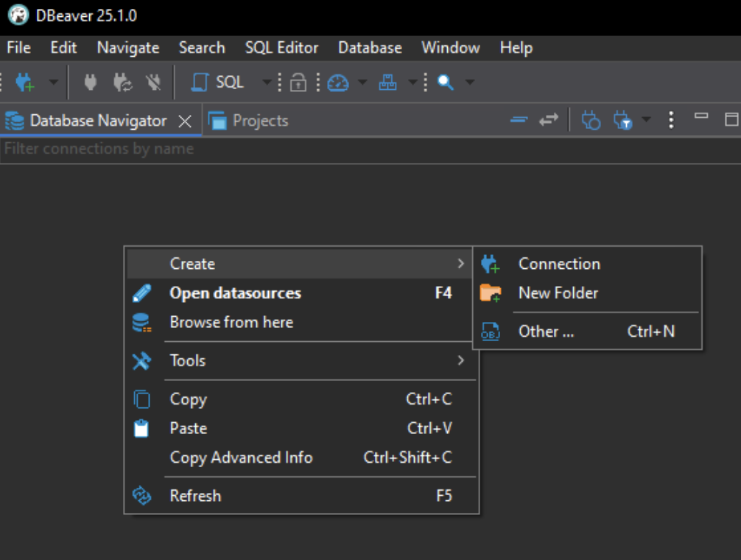Open the Navigate menu
Screen dimensions: 741x560
[x=128, y=48]
